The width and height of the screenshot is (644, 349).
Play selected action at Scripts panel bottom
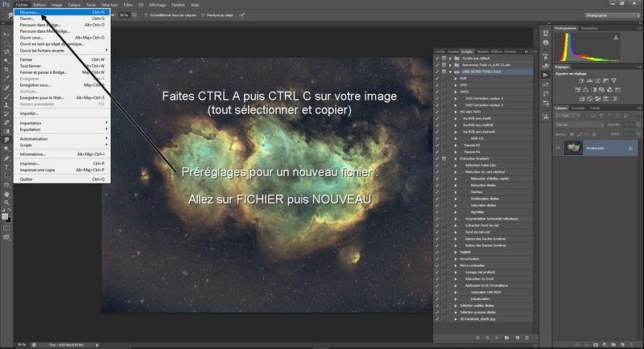[497, 338]
